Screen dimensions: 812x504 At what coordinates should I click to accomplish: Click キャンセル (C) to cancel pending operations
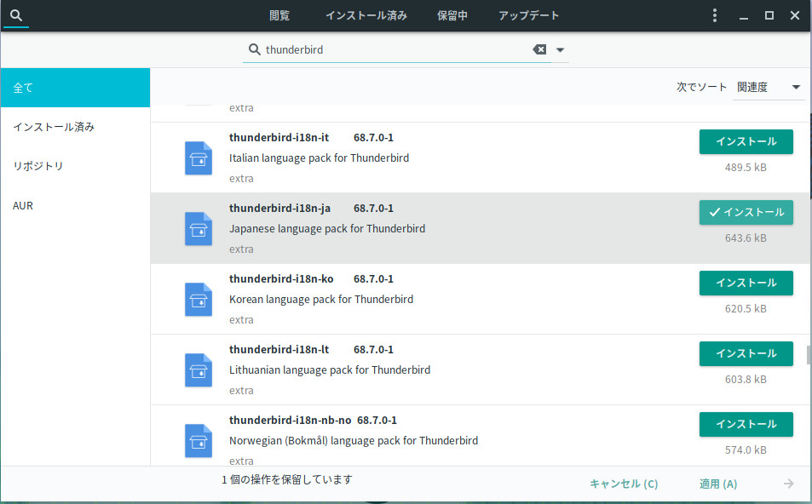[624, 484]
